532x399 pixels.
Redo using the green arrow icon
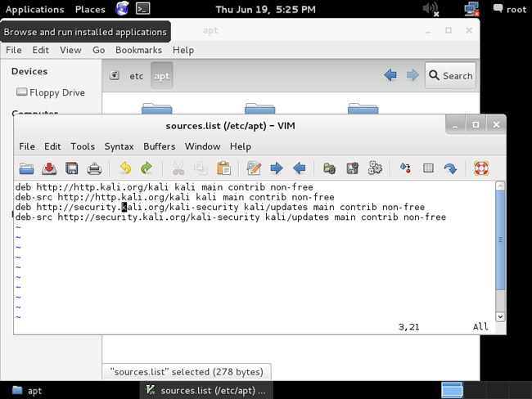pyautogui.click(x=147, y=168)
